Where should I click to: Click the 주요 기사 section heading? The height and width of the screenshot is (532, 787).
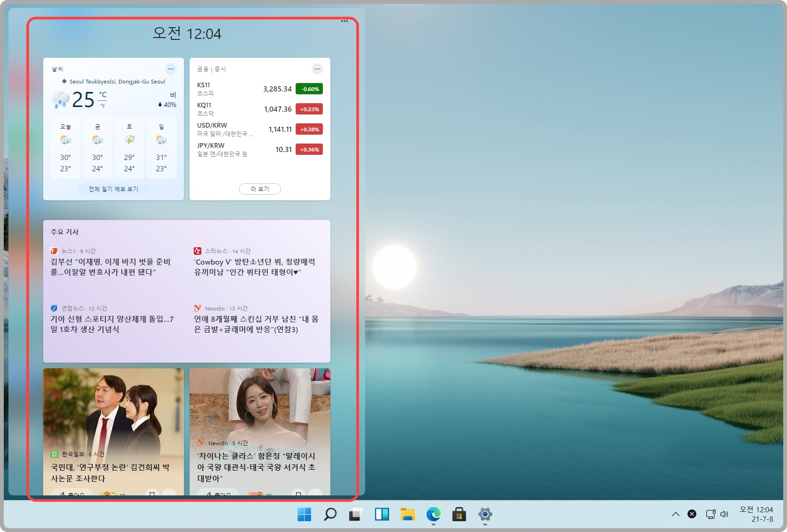(x=65, y=232)
